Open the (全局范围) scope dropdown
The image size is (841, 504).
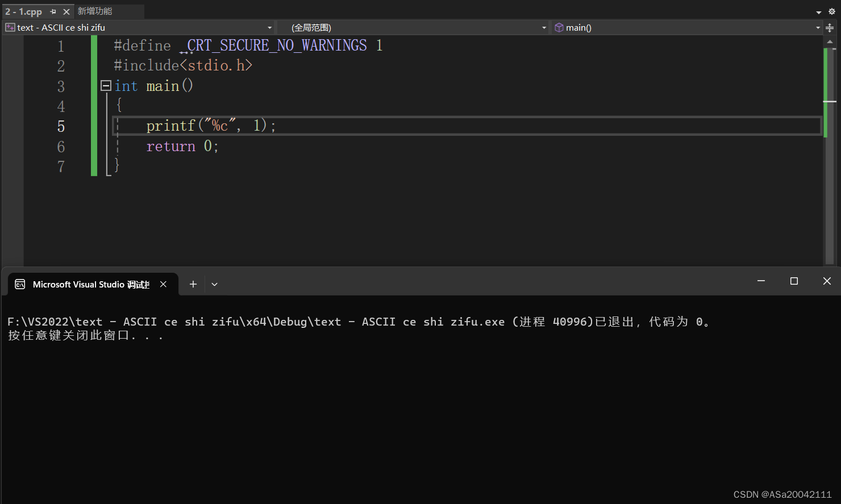click(x=413, y=27)
